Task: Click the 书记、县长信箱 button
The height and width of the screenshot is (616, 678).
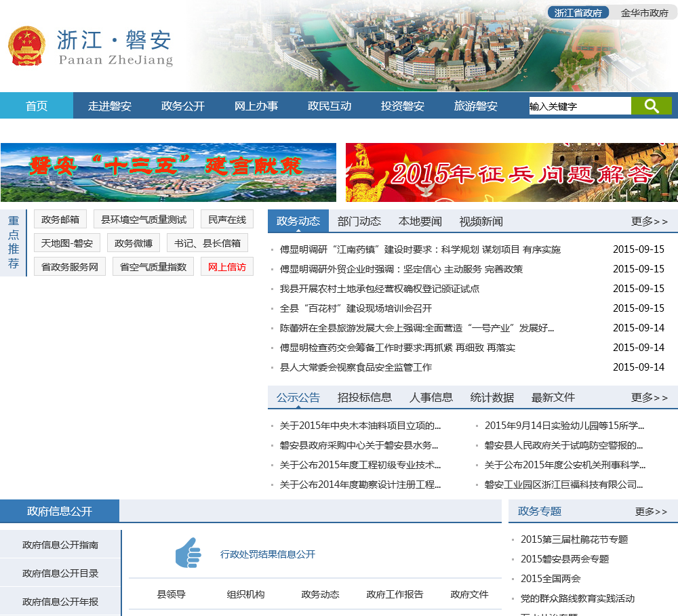Action: tap(207, 243)
